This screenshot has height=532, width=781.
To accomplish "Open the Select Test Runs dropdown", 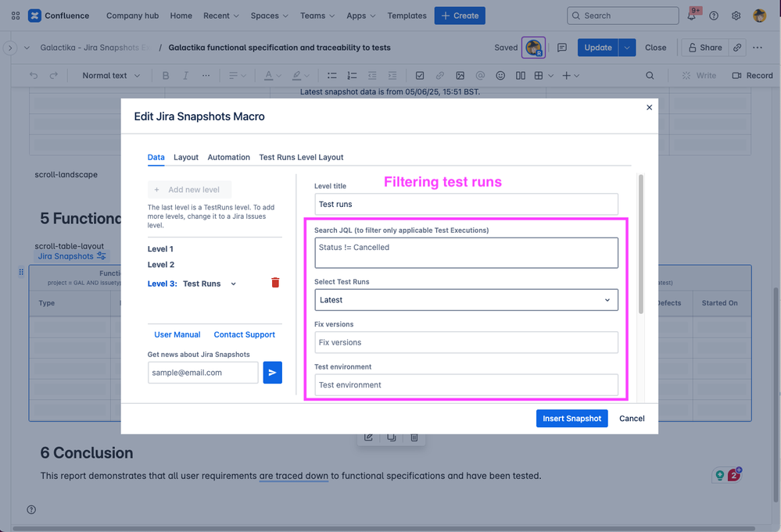I will 466,300.
